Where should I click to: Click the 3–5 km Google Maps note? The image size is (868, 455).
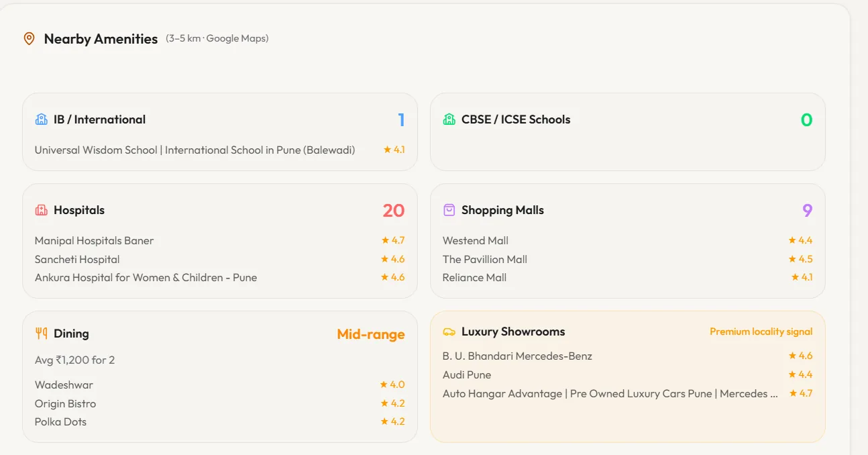point(217,39)
